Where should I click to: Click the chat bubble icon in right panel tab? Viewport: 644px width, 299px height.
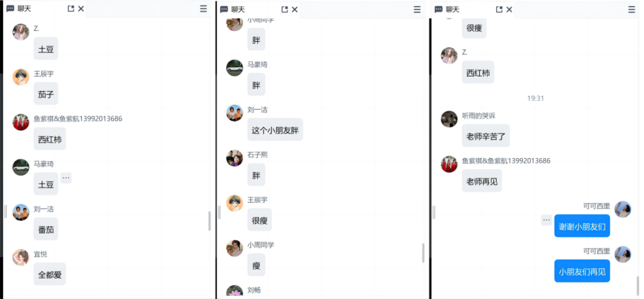(x=439, y=9)
